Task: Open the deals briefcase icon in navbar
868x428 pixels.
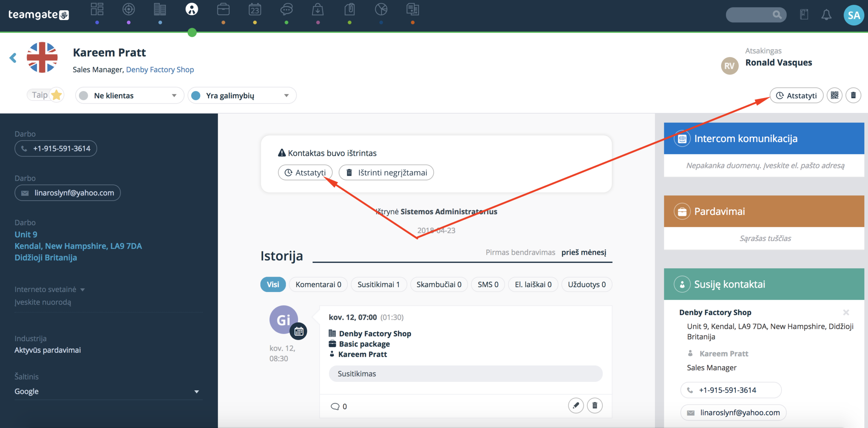Action: click(223, 9)
